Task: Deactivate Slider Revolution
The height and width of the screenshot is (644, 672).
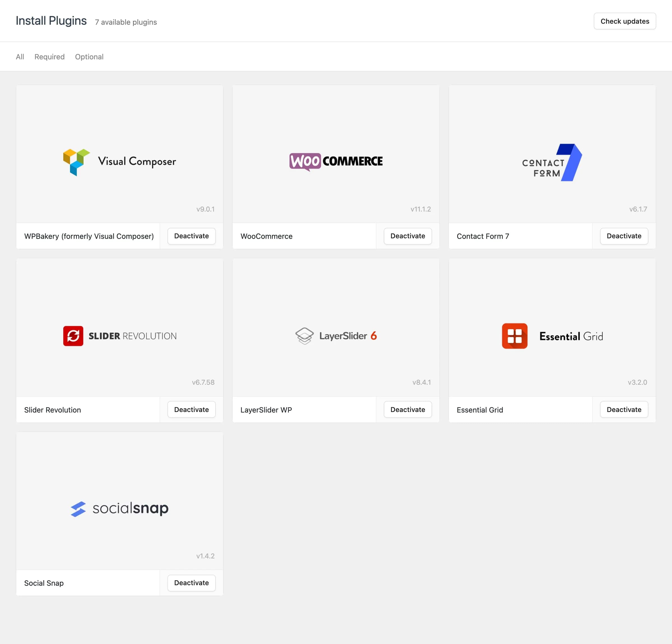Action: [x=191, y=409]
